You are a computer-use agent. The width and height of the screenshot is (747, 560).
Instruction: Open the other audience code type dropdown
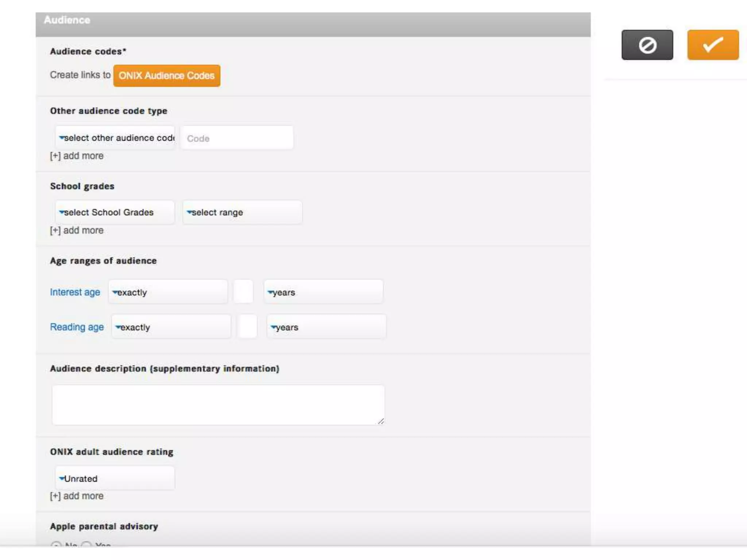pos(115,138)
